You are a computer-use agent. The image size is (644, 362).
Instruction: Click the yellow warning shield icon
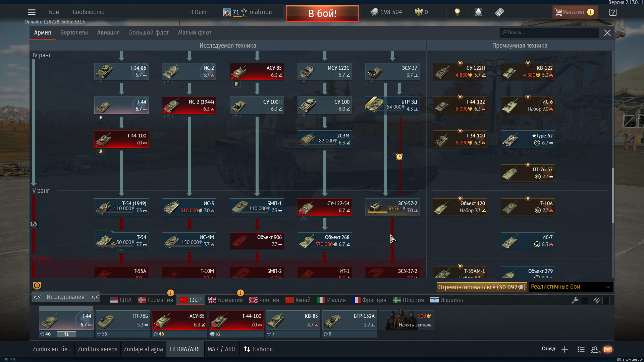pyautogui.click(x=37, y=286)
